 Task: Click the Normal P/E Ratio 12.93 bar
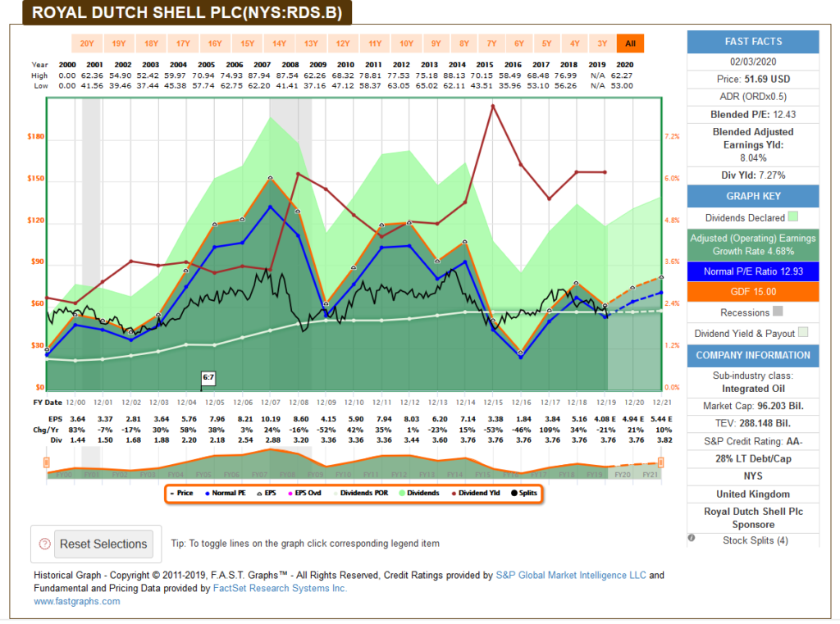point(753,271)
